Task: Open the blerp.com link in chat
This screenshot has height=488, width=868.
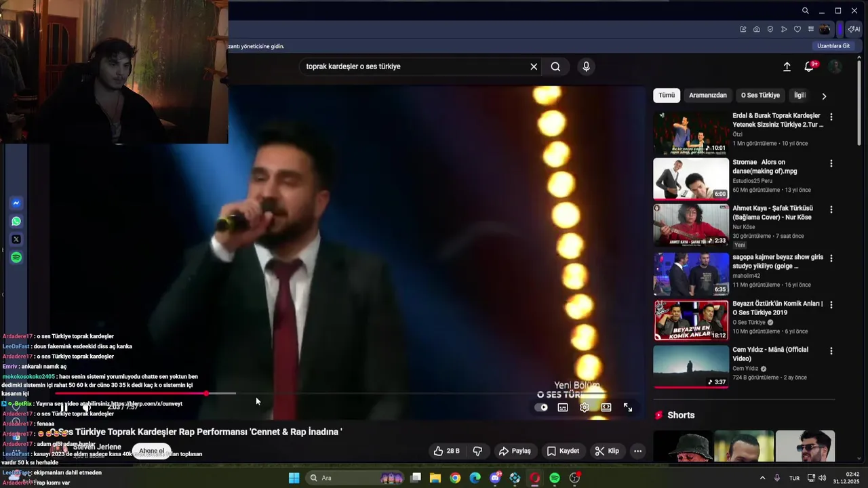Action: pos(146,403)
